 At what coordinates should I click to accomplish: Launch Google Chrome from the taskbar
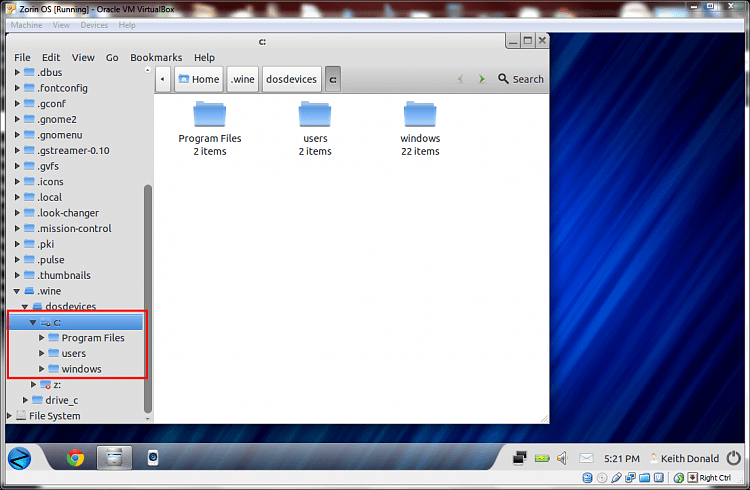click(x=75, y=458)
